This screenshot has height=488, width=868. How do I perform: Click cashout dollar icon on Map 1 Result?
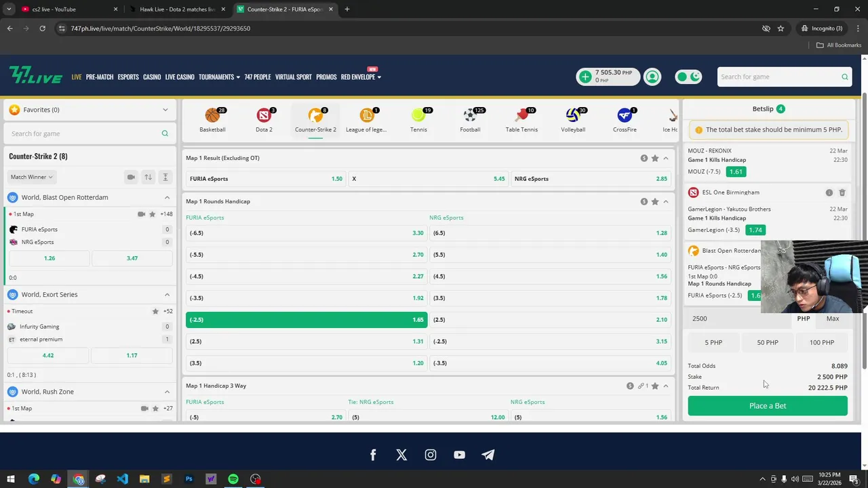[644, 158]
